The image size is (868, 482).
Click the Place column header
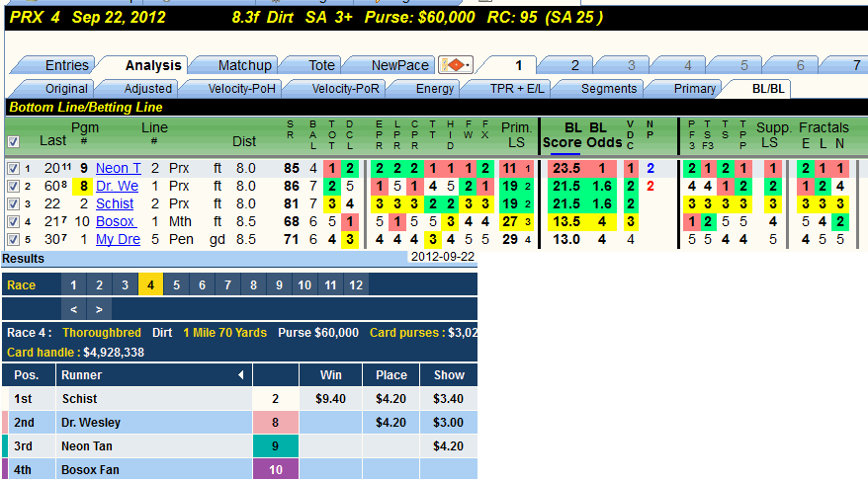(x=391, y=374)
